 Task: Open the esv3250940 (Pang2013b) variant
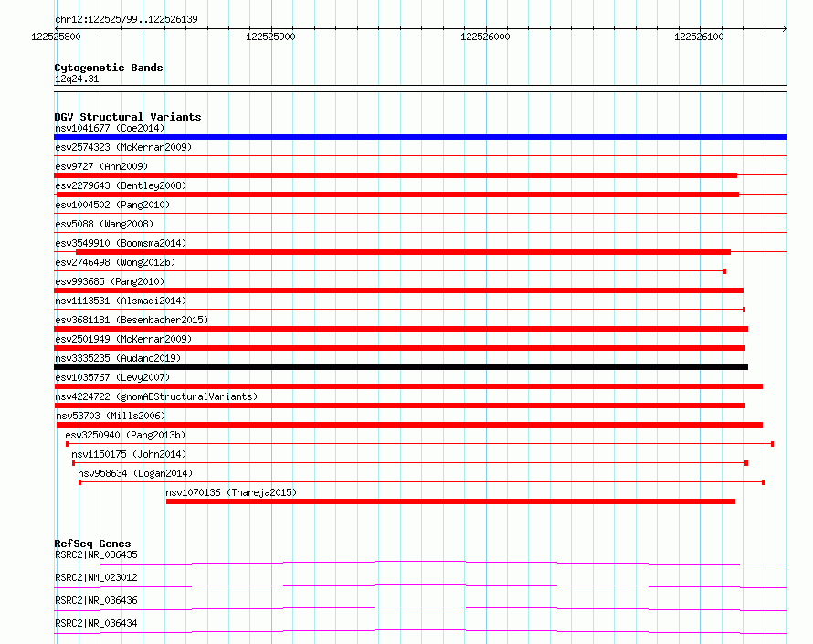point(125,435)
